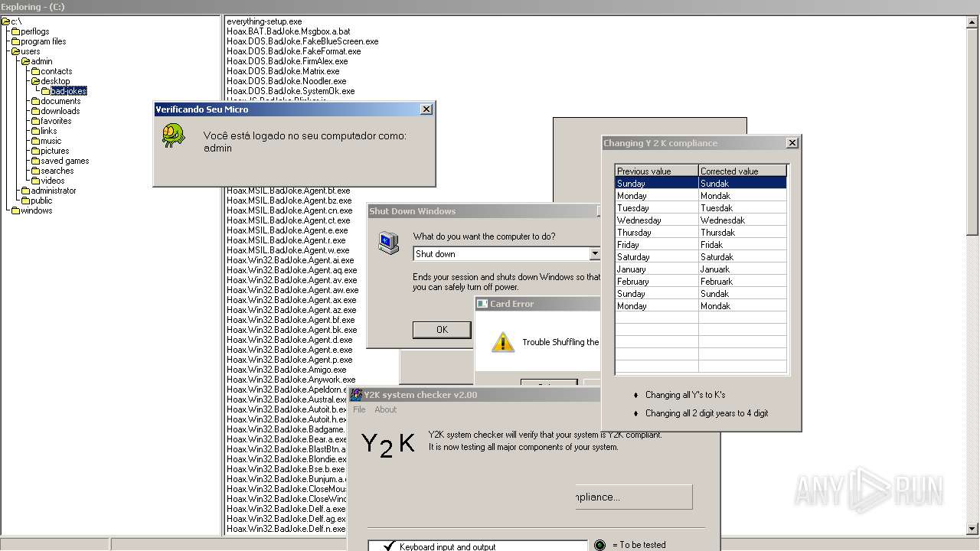This screenshot has height=551, width=980.
Task: Click the 'Wednesdak' corrected value cell
Action: click(x=743, y=220)
